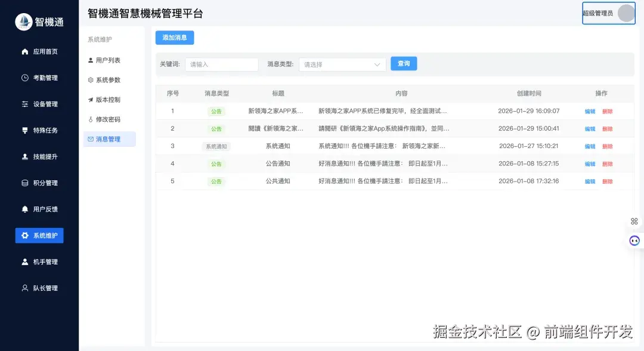Open the floating grid widget icon

[x=634, y=221]
